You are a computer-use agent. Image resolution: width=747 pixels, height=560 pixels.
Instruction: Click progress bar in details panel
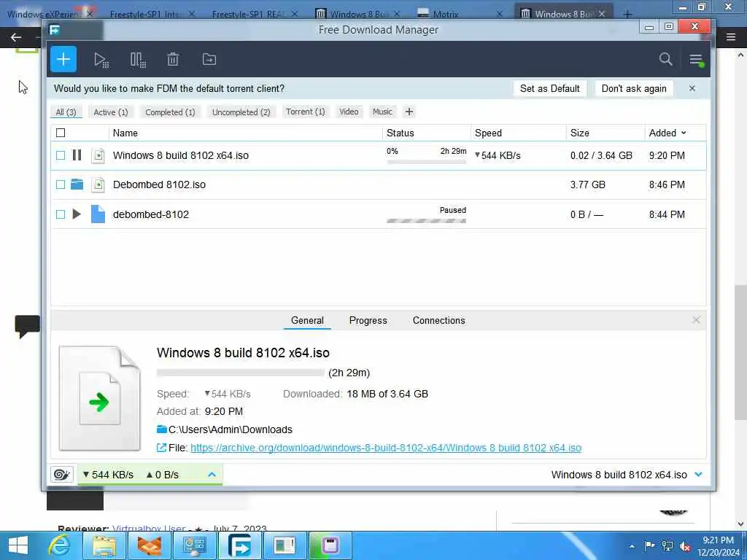click(240, 373)
